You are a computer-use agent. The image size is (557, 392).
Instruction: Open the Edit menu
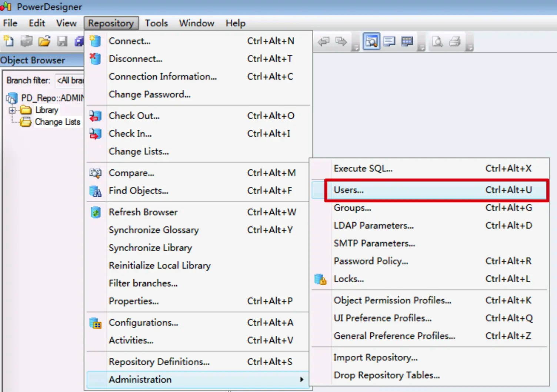[x=37, y=23]
